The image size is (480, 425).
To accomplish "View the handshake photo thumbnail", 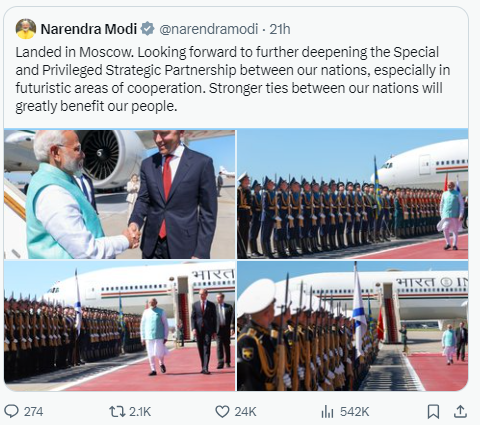I will [x=120, y=194].
